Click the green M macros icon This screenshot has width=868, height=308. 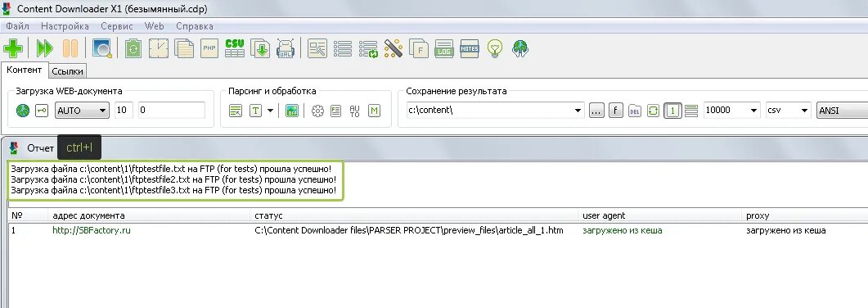click(x=374, y=111)
